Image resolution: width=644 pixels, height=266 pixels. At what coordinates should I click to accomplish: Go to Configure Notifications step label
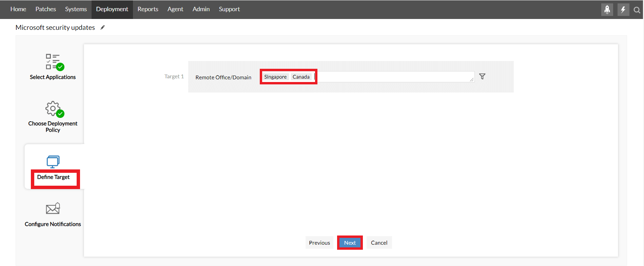tap(53, 224)
